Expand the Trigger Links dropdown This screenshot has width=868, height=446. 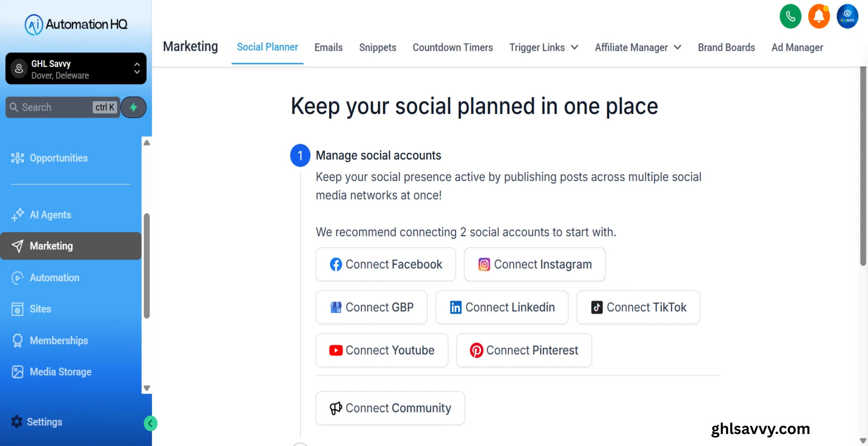544,47
